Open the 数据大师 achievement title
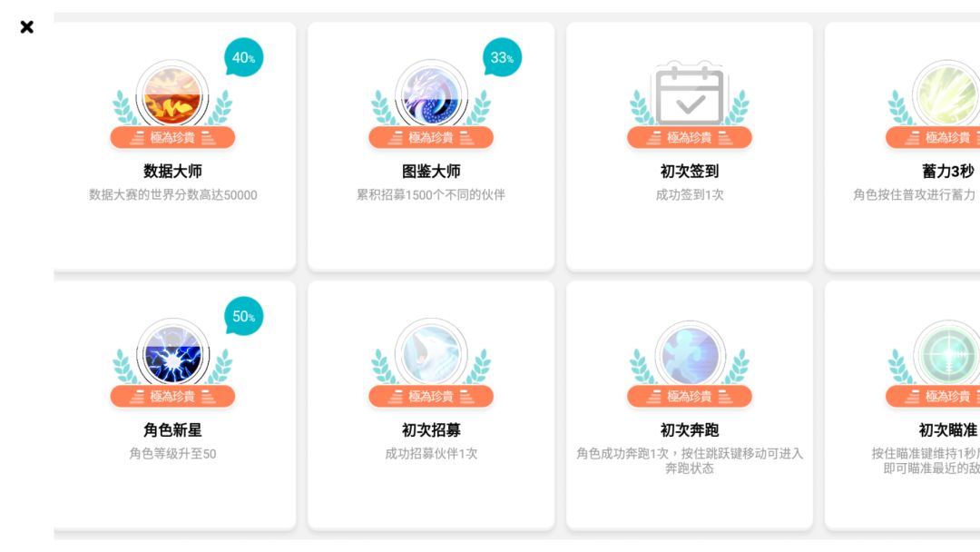The height and width of the screenshot is (552, 980). [172, 172]
